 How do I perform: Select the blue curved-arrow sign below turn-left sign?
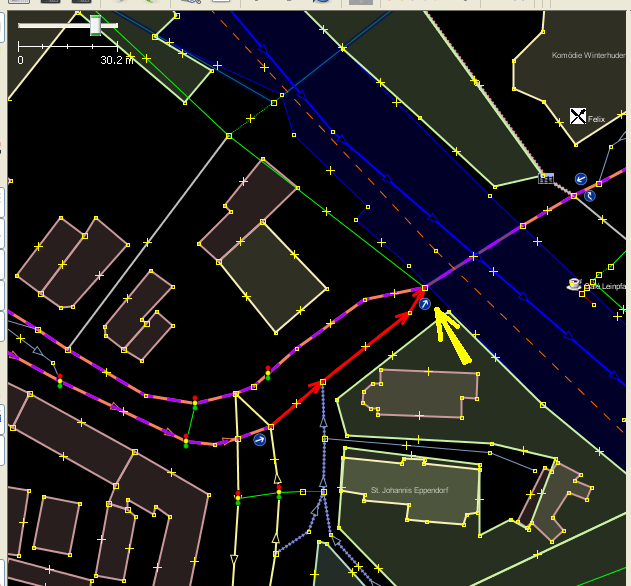pyautogui.click(x=590, y=195)
